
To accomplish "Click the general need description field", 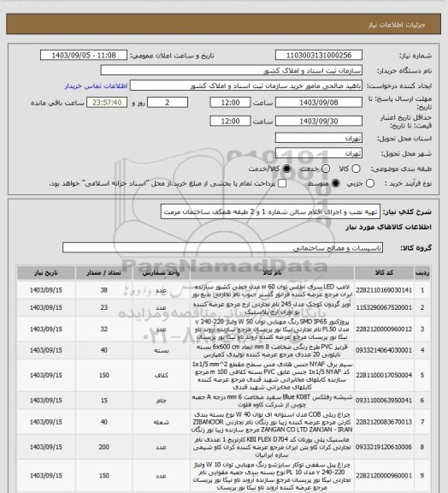I will pyautogui.click(x=270, y=211).
